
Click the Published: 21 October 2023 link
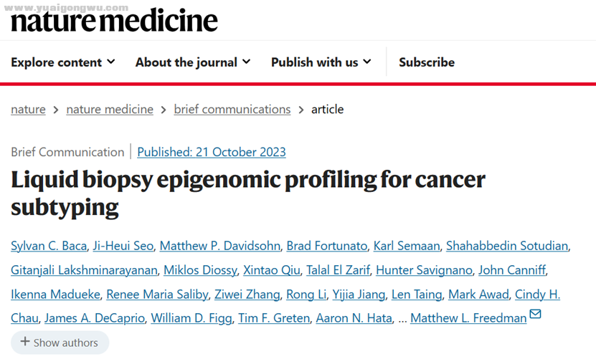212,152
